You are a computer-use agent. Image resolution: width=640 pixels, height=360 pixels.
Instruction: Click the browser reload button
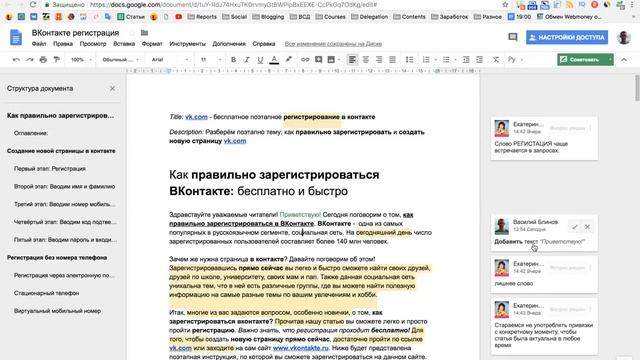(x=33, y=4)
